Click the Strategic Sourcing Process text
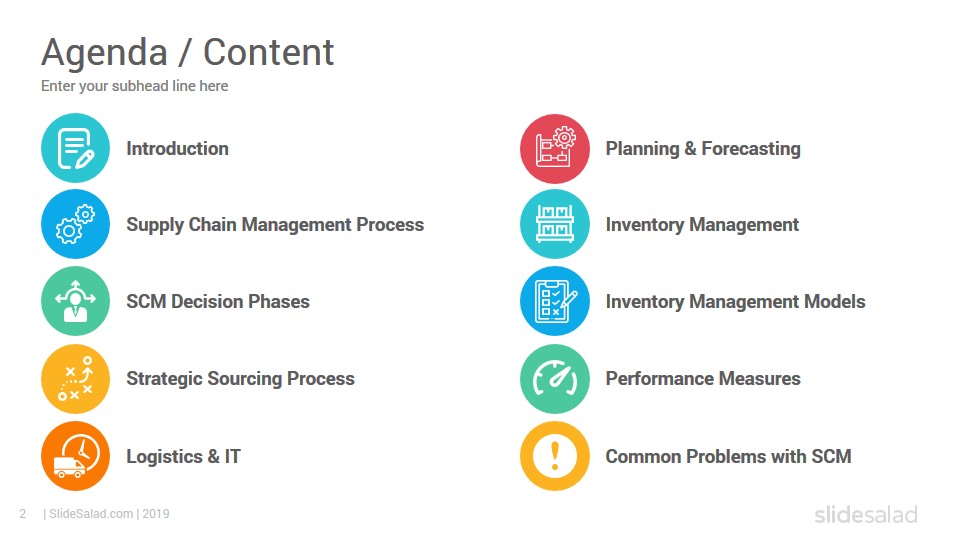 point(240,379)
